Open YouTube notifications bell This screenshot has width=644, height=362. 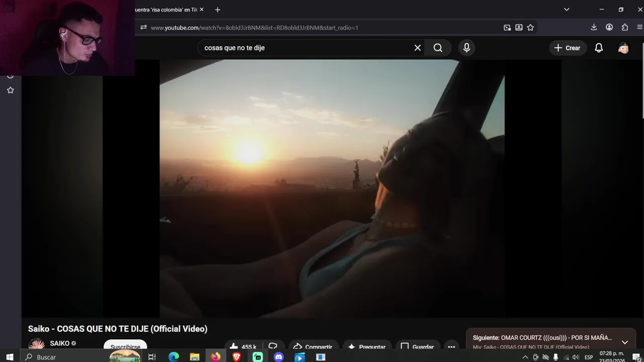(599, 48)
